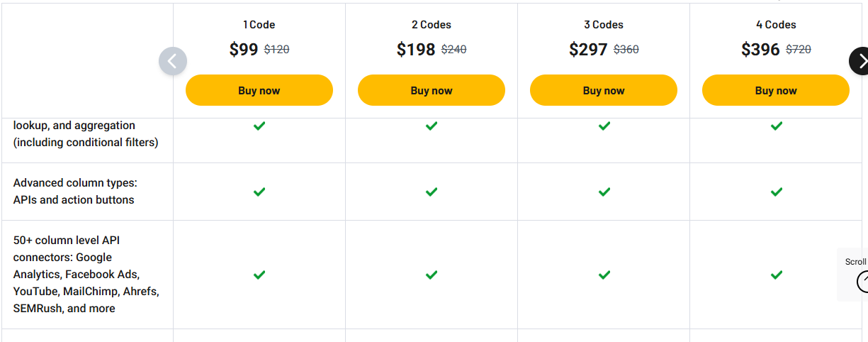
Task: Click the scroll to top arrow icon
Action: 863,282
